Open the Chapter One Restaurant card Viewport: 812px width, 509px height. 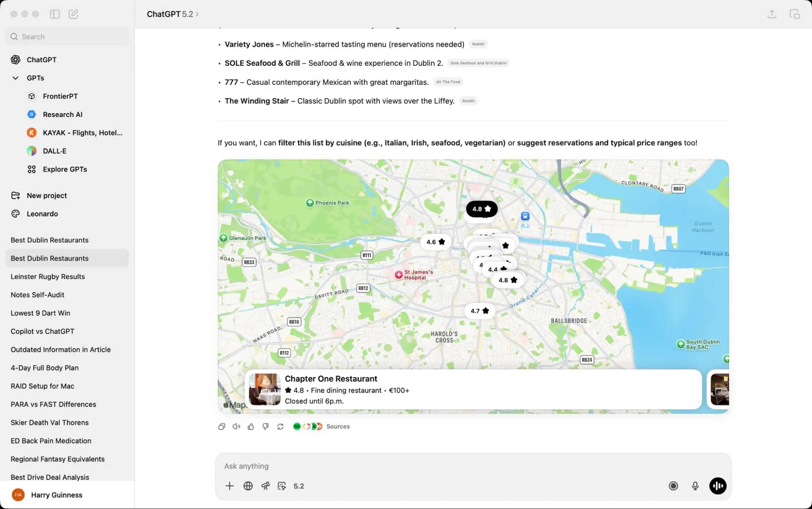pyautogui.click(x=471, y=389)
